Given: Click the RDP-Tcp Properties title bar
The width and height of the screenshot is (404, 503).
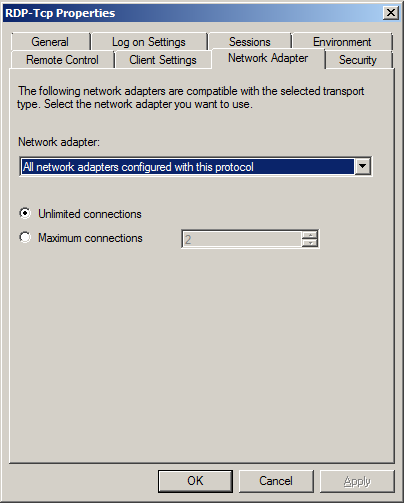Looking at the screenshot, I should tap(193, 13).
